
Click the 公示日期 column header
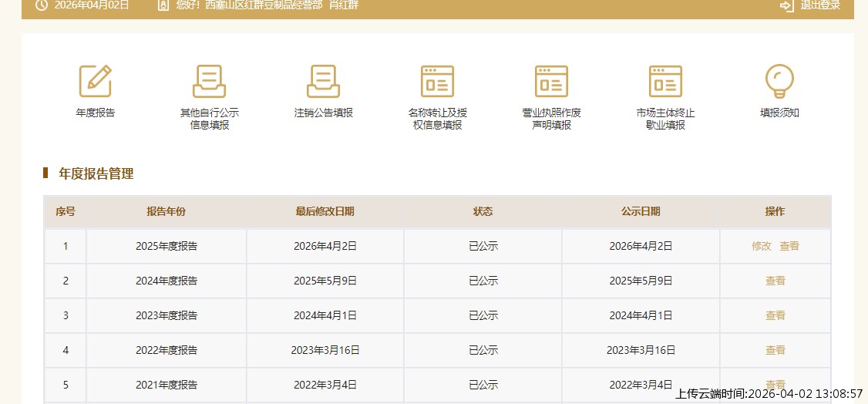[641, 211]
